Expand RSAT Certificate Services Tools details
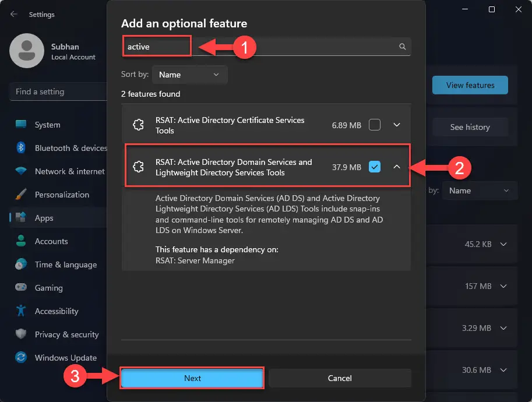 coord(396,124)
